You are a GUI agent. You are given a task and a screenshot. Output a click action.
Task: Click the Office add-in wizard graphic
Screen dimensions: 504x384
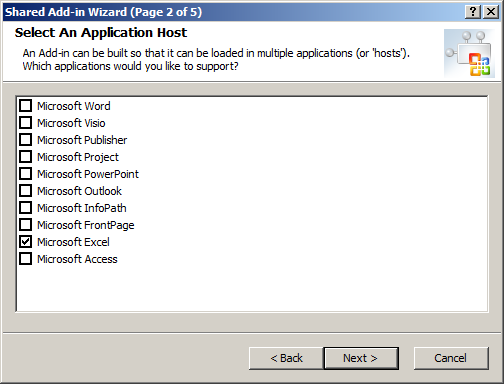[469, 53]
